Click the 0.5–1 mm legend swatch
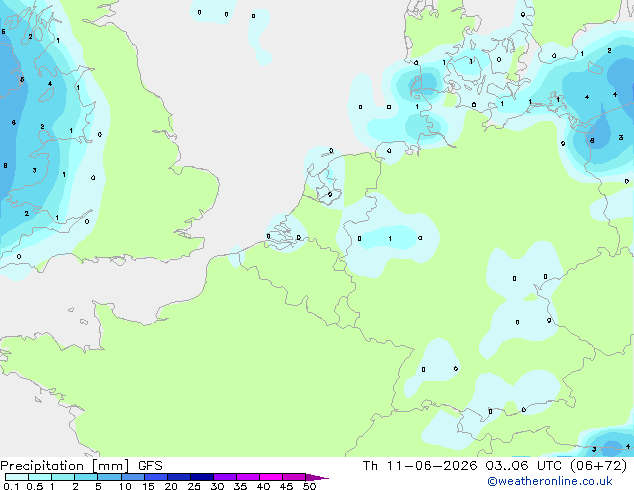 tap(40, 477)
